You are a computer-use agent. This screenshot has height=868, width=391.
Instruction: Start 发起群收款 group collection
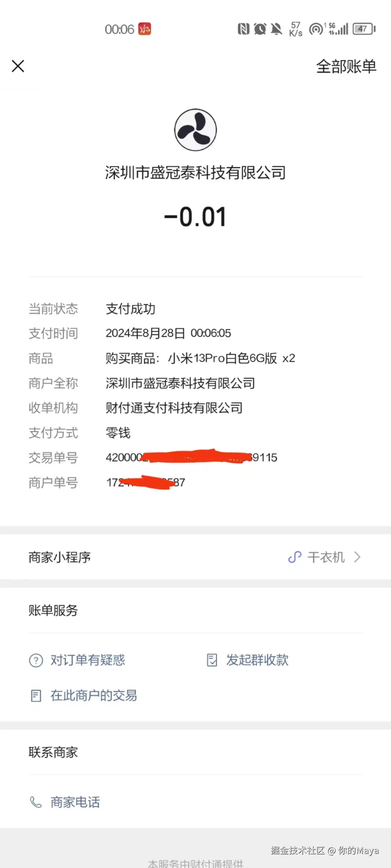[x=257, y=660]
